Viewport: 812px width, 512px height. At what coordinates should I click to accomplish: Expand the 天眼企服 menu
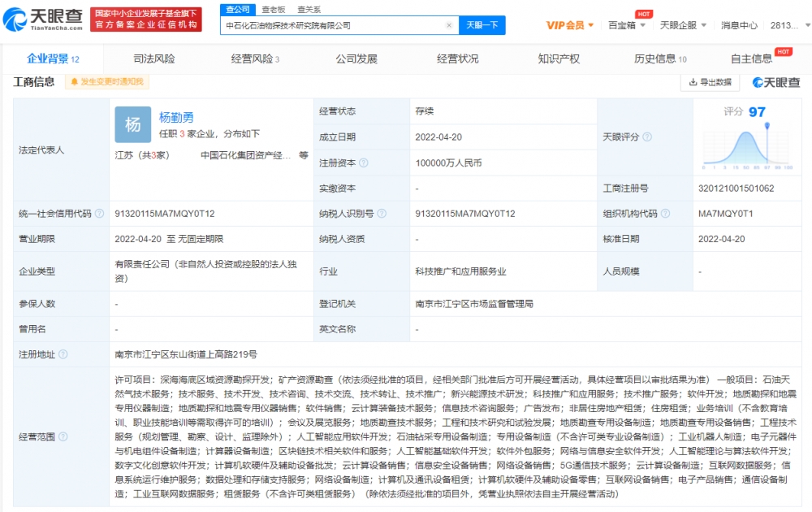pos(683,25)
